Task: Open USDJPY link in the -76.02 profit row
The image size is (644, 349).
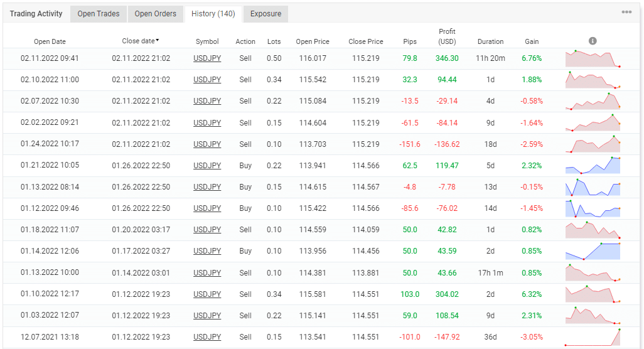Action: coord(207,208)
